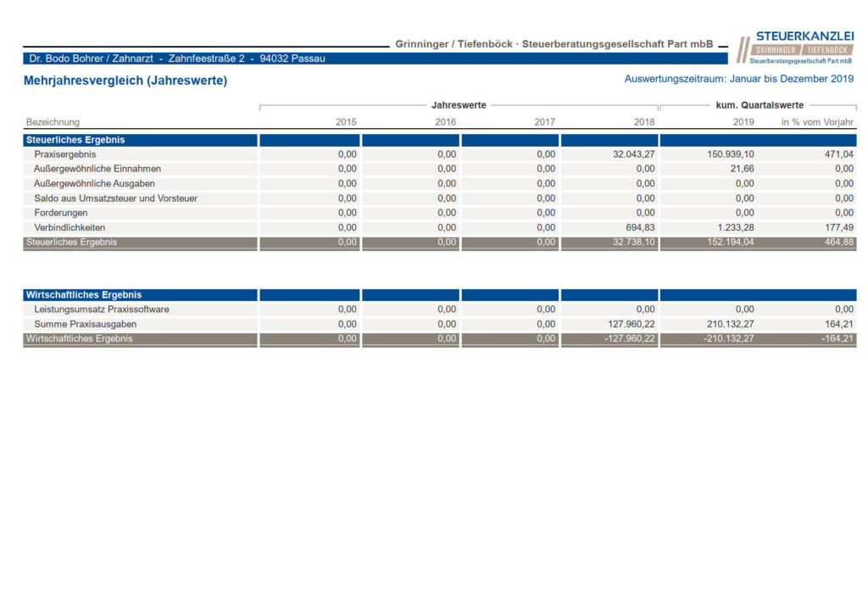
Task: Select the 'Außergewöhnliche Einnahmen' row label
Action: coord(97,169)
